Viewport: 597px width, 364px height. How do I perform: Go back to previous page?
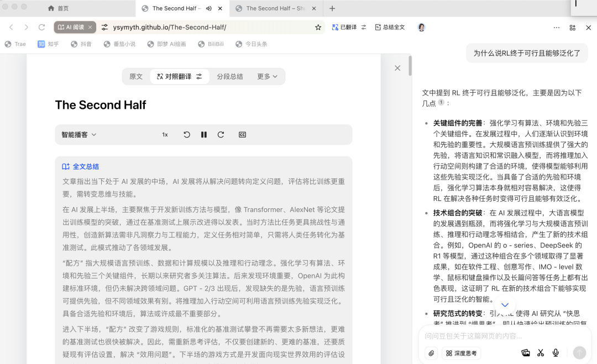click(11, 27)
